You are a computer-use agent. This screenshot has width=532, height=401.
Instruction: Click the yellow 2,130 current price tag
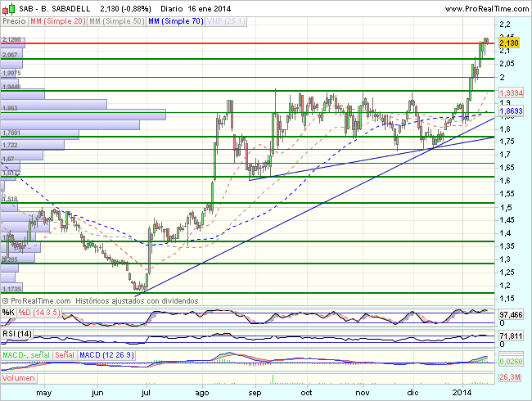click(509, 43)
